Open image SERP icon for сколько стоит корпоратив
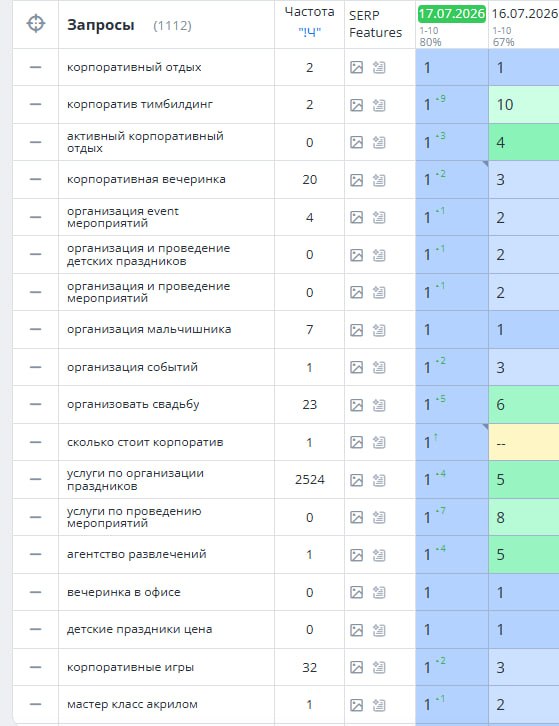Viewport: 559px width, 726px height. 356,442
